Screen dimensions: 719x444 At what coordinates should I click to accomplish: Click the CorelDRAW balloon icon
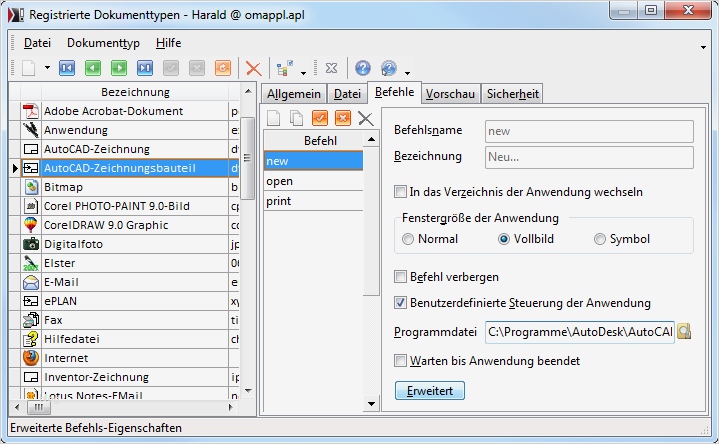click(x=31, y=225)
